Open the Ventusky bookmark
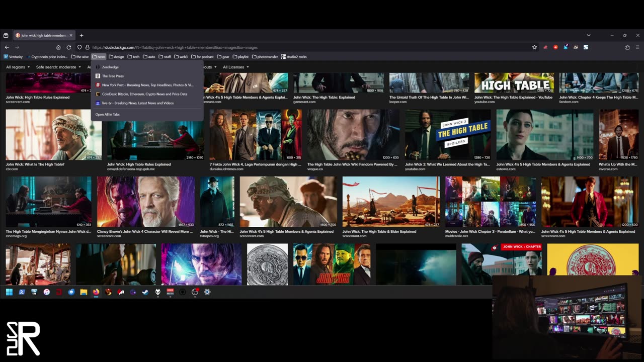The image size is (644, 362). pyautogui.click(x=13, y=57)
